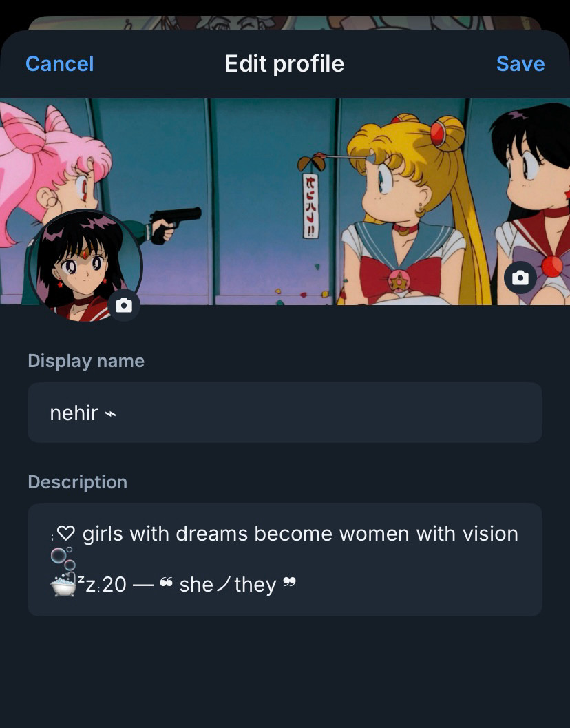
Task: Click the heart symbol in the description
Action: pos(66,534)
